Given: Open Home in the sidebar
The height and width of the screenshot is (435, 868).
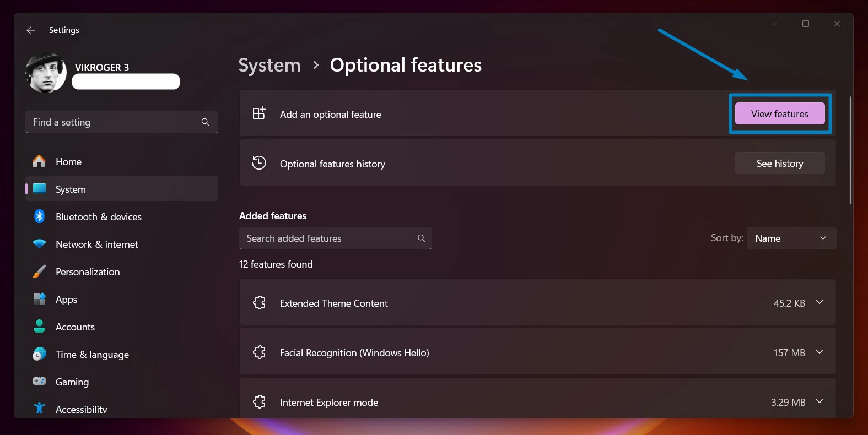Looking at the screenshot, I should [121, 162].
